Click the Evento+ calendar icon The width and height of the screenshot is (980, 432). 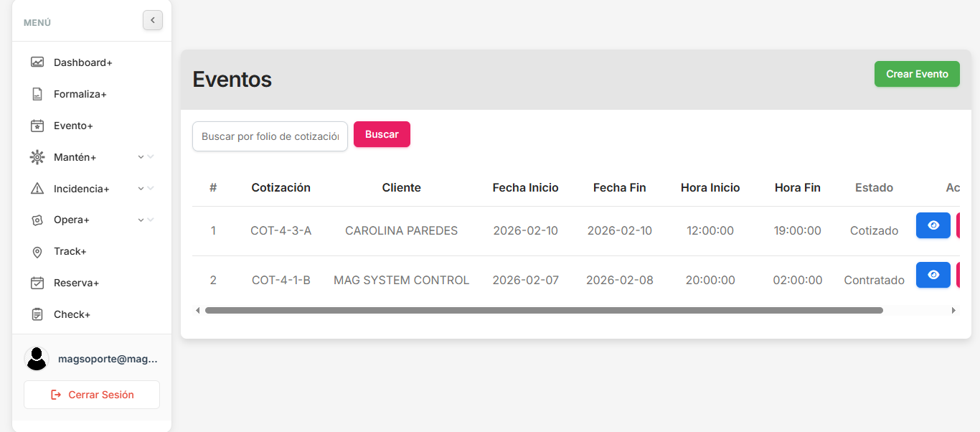click(37, 126)
